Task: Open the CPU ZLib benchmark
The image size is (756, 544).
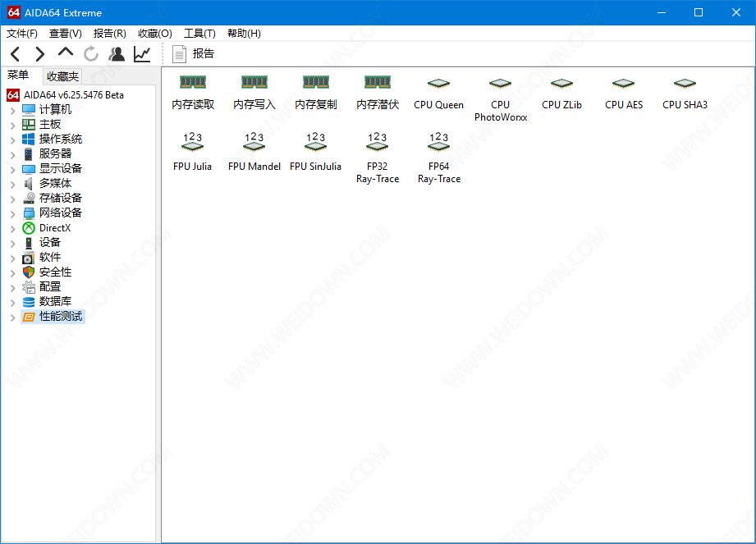Action: 561,94
